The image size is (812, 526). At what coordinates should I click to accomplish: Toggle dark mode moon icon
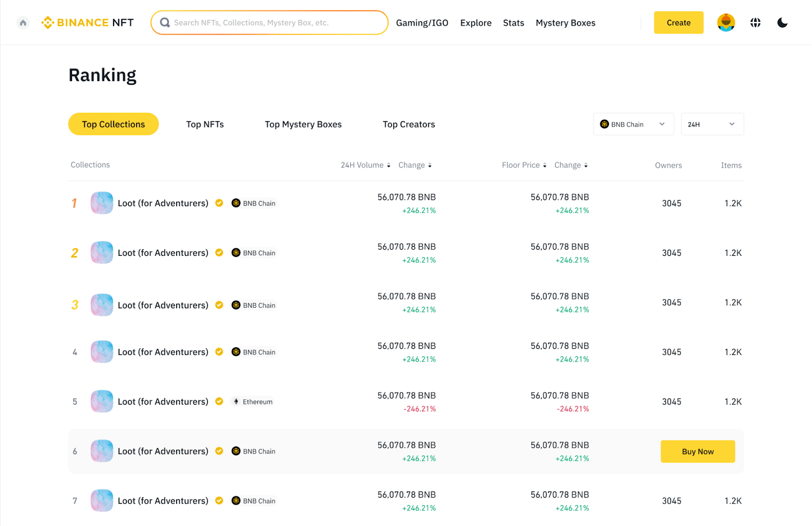(782, 23)
